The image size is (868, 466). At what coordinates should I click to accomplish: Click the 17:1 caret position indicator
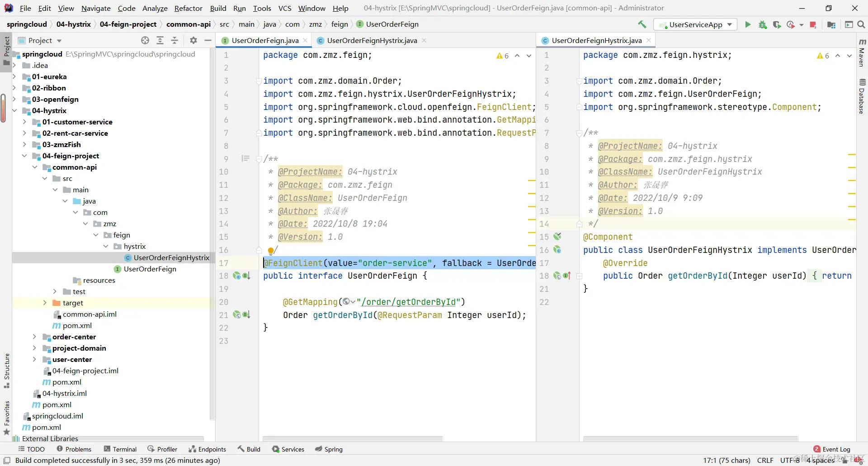pyautogui.click(x=726, y=461)
